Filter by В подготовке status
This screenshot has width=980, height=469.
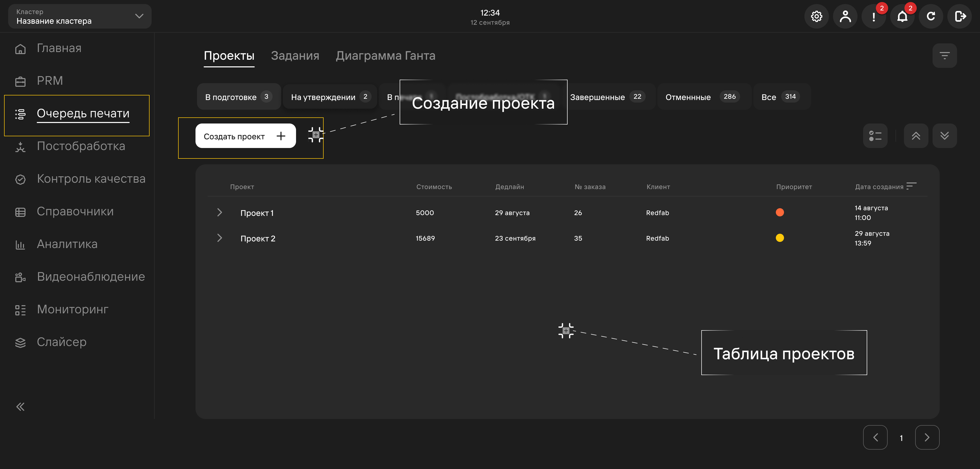click(239, 97)
